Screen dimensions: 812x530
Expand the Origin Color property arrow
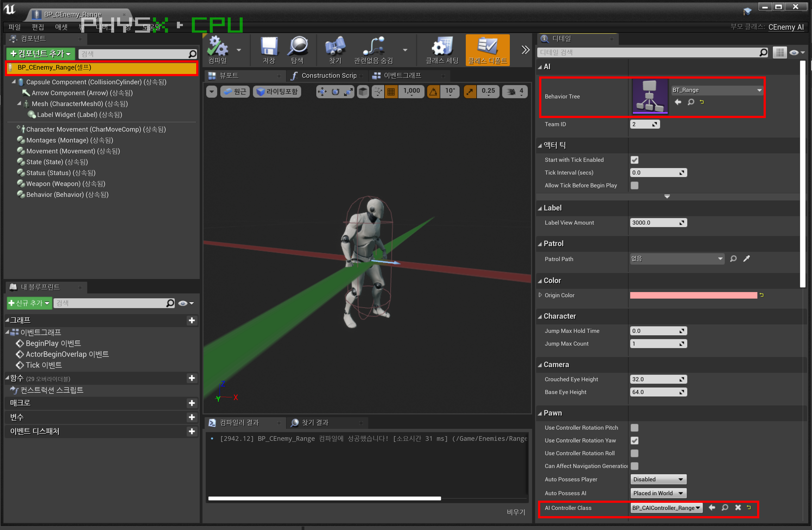(x=540, y=295)
